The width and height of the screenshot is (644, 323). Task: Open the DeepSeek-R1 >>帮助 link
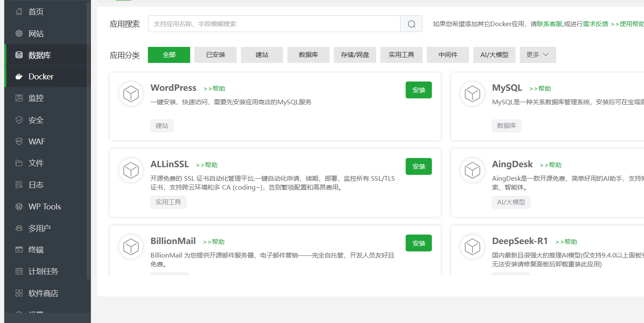(566, 242)
